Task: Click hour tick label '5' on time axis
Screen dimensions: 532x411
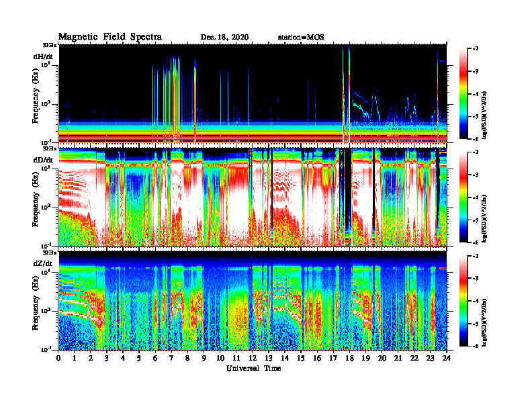Action: click(140, 359)
